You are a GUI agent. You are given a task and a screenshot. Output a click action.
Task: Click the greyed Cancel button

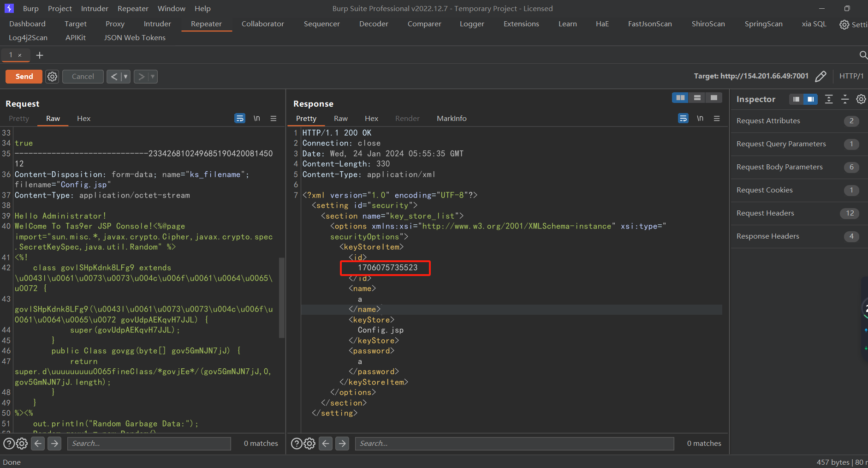point(83,77)
